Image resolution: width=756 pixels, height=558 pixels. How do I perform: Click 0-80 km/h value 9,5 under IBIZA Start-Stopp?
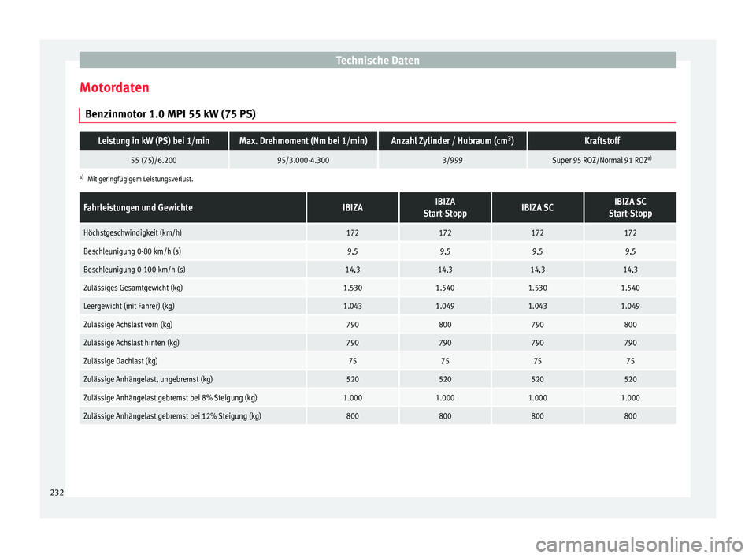[x=445, y=251]
